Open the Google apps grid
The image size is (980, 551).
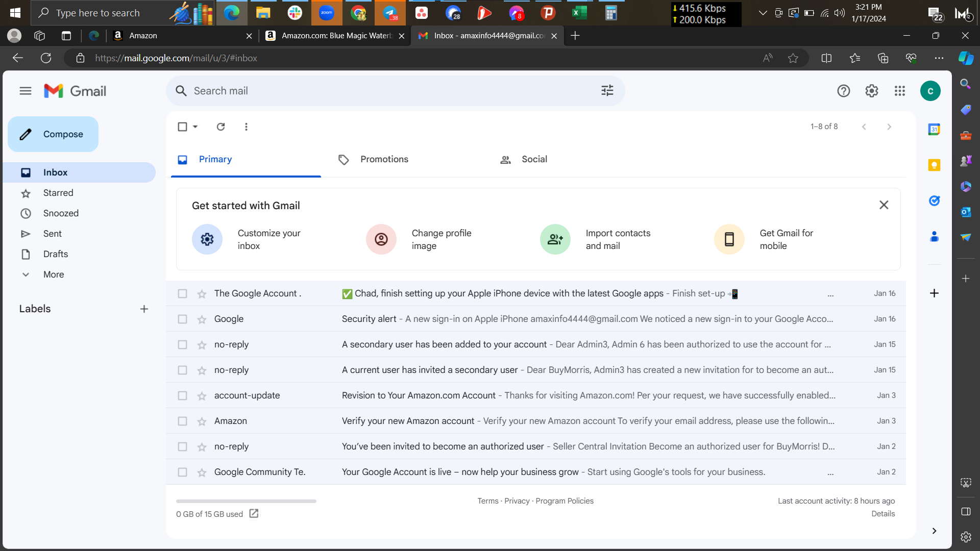(x=900, y=91)
